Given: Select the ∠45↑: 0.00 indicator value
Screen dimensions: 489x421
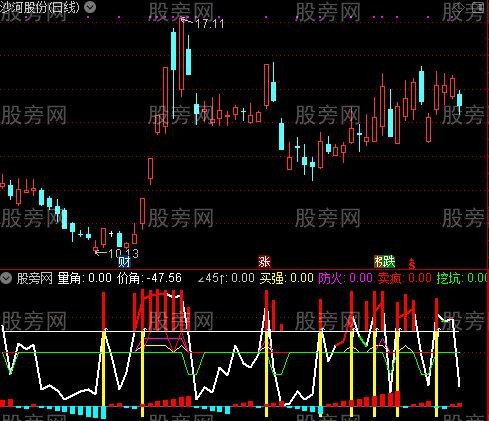Looking at the screenshot, I should (226, 278).
